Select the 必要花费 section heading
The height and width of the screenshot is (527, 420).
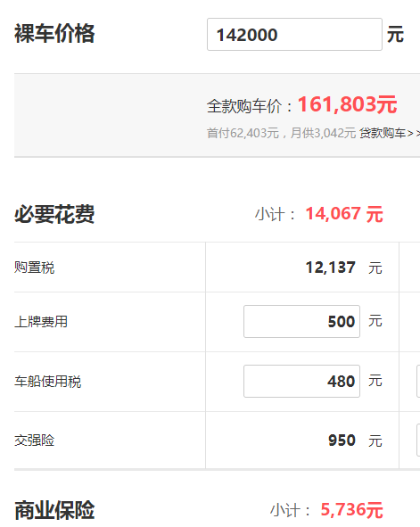tap(54, 214)
